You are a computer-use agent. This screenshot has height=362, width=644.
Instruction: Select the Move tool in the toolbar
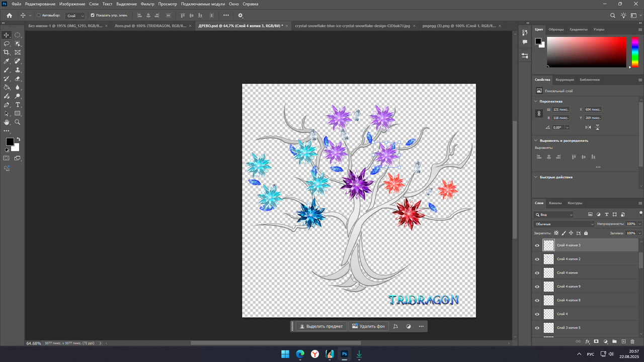click(x=7, y=35)
